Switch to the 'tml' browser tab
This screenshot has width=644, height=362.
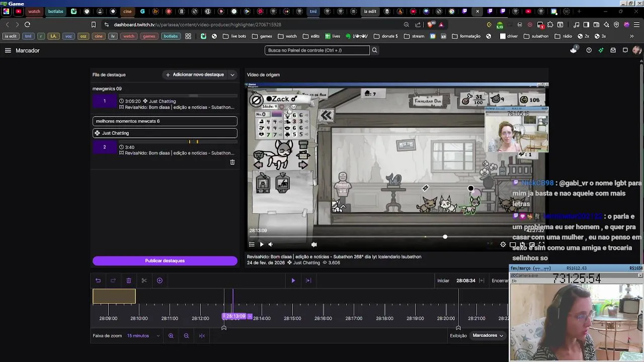(x=313, y=12)
